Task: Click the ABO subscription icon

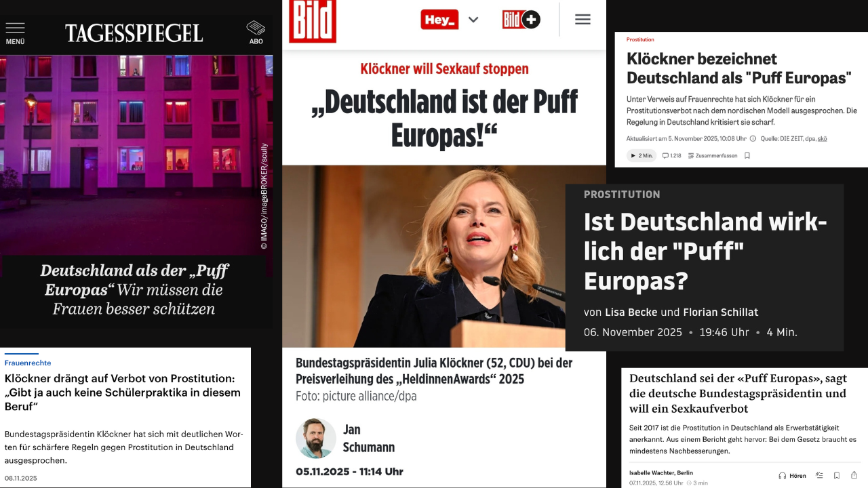Action: [x=256, y=32]
